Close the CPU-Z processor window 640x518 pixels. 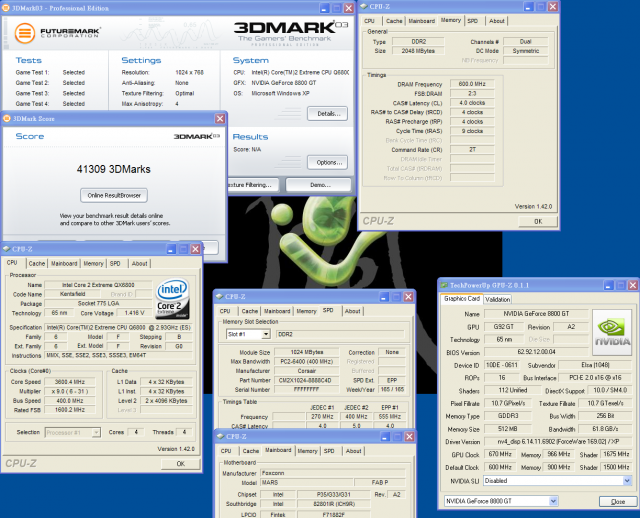(196, 249)
